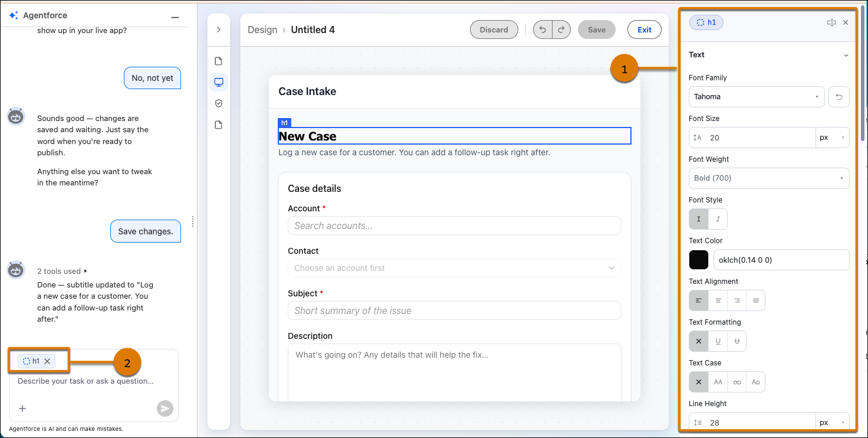
Task: Open the Contact dropdown in the form
Action: point(454,268)
